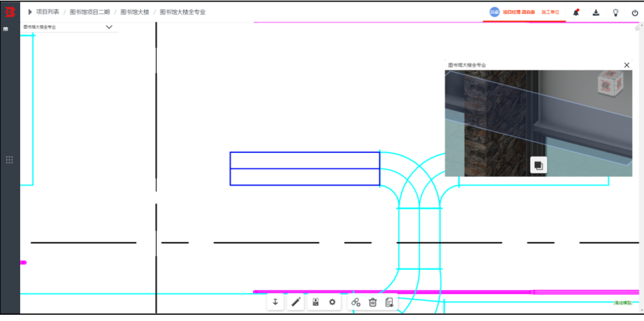
Task: Click the document export icon in toolbar
Action: click(x=389, y=302)
